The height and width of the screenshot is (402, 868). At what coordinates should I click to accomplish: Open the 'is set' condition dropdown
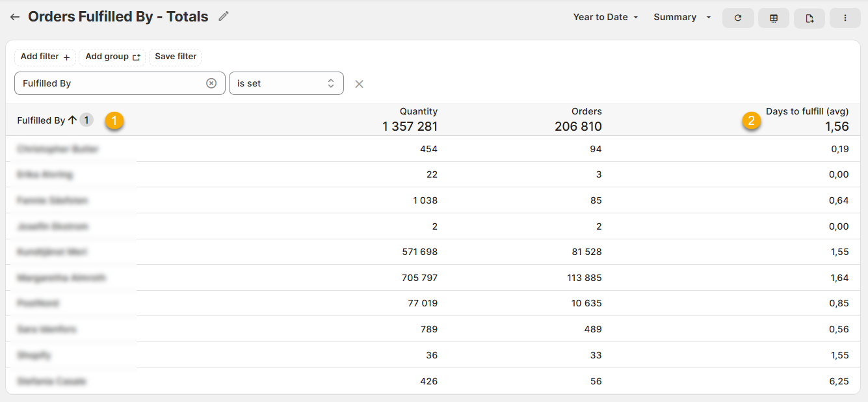pyautogui.click(x=286, y=83)
